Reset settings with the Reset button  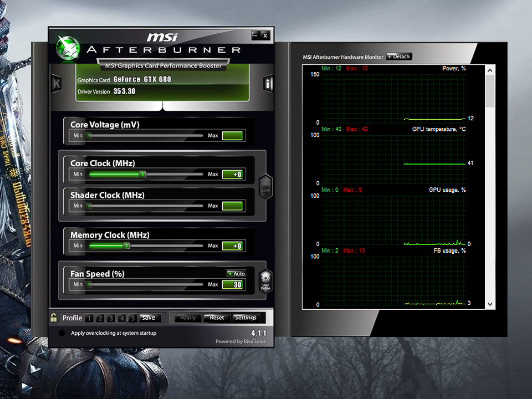217,318
